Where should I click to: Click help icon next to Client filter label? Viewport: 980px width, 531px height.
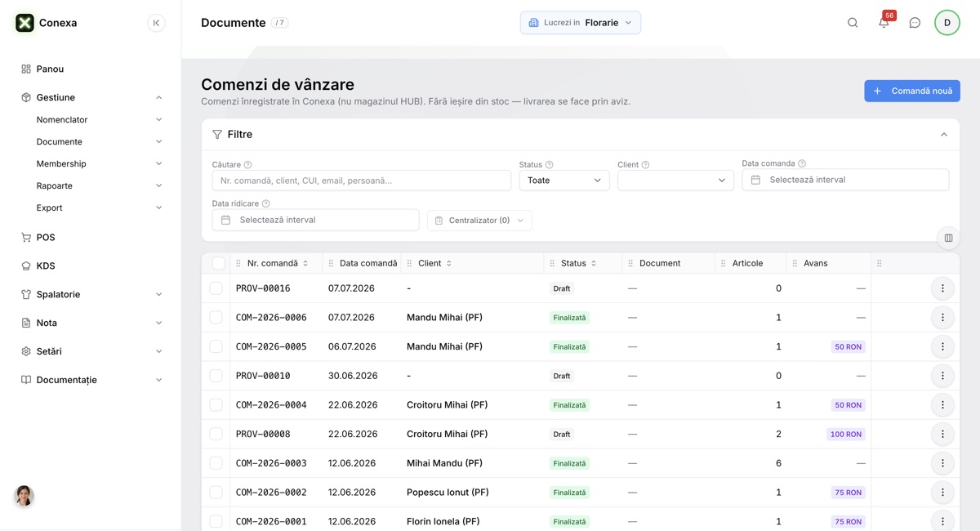[645, 165]
